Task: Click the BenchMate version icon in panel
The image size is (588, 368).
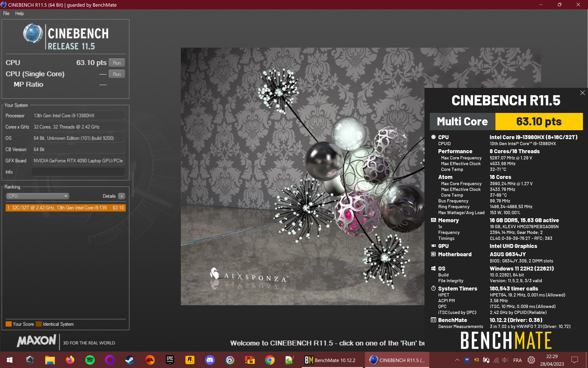Action: pyautogui.click(x=433, y=320)
